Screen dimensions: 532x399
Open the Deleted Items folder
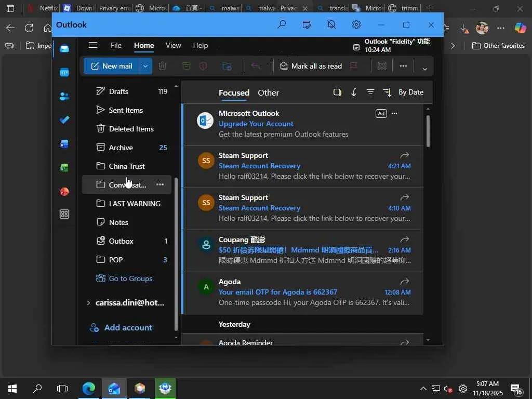point(127,129)
